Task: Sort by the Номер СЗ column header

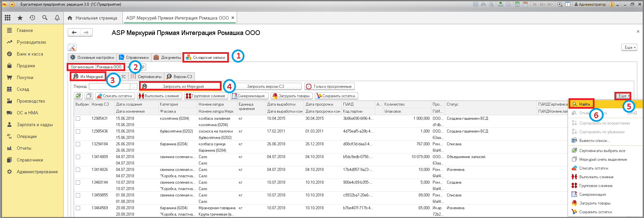Action: [100, 104]
